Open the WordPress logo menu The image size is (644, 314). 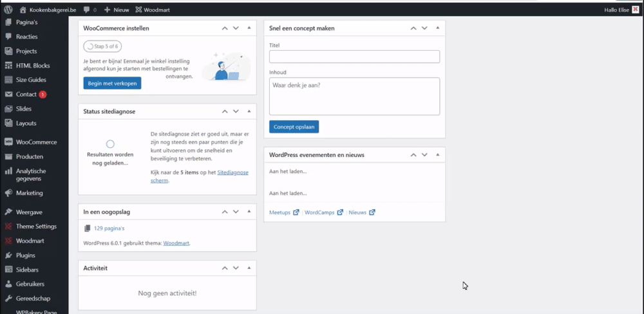(x=8, y=10)
